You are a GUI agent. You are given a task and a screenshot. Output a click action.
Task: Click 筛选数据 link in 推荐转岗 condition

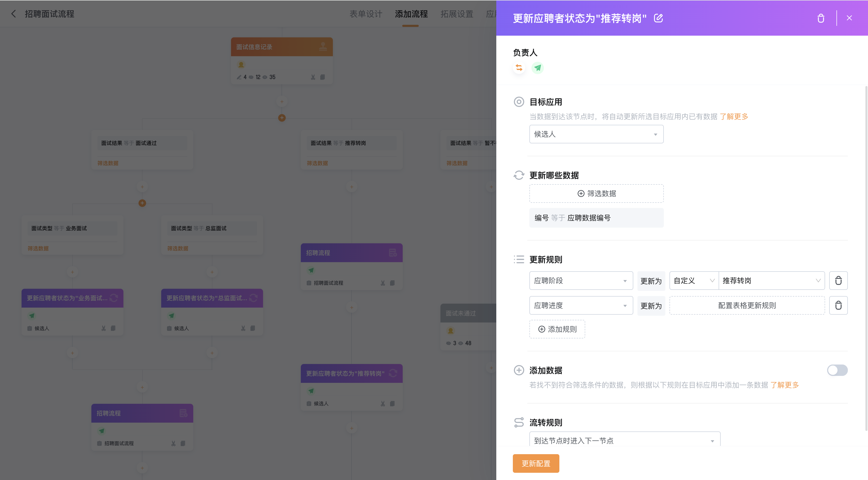(317, 163)
